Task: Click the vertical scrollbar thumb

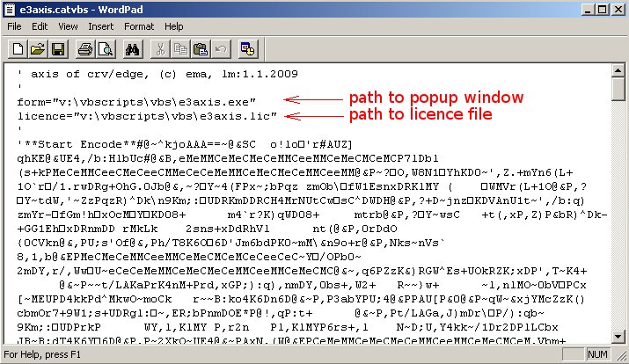Action: click(x=617, y=88)
